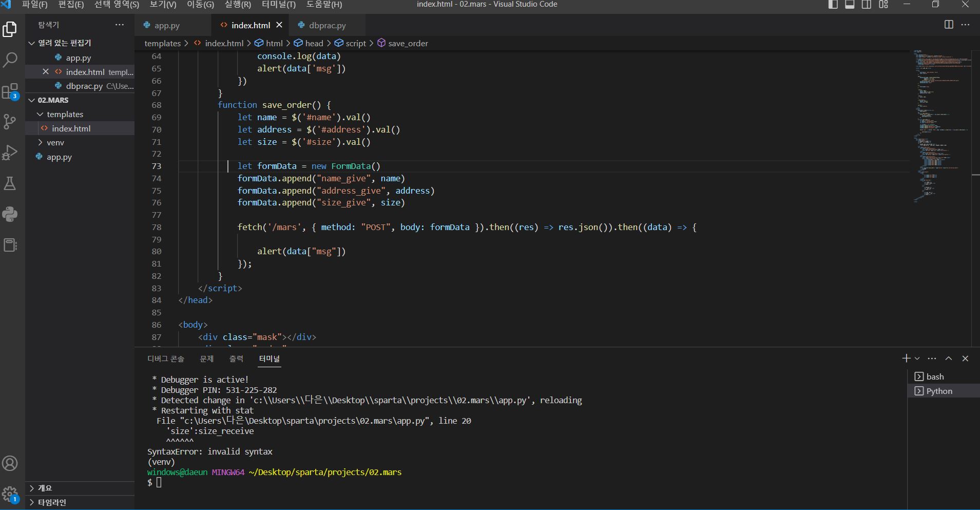This screenshot has width=980, height=510.
Task: Open the Manage gear menu
Action: [x=10, y=495]
